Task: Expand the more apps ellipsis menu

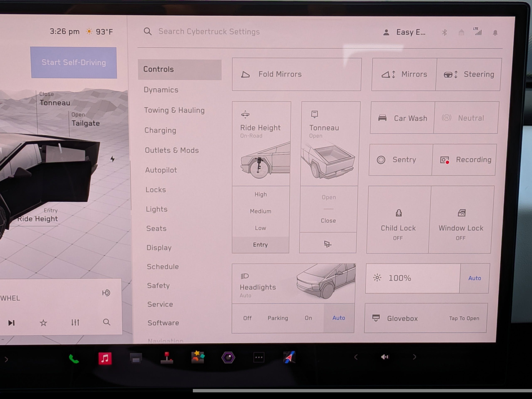Action: click(x=259, y=357)
